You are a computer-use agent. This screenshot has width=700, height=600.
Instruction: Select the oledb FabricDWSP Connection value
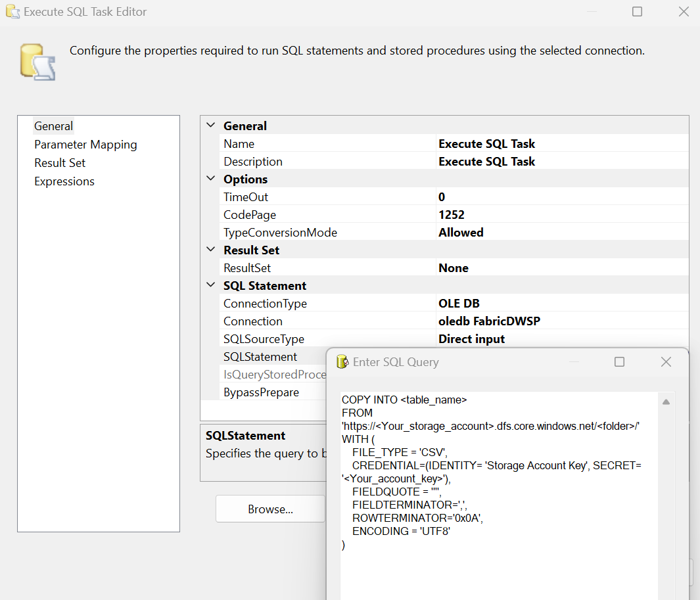click(489, 321)
